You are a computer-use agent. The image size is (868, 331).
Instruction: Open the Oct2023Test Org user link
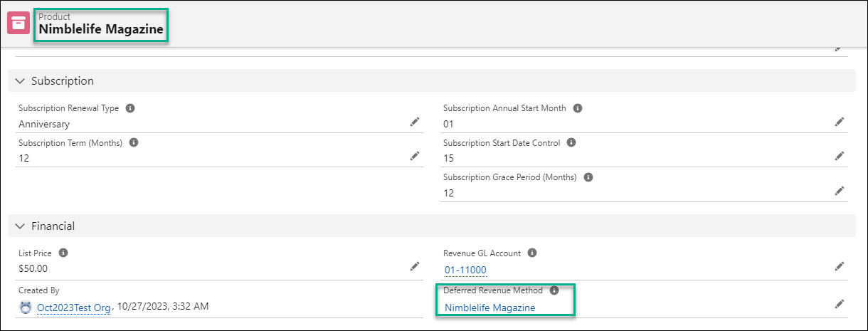(73, 308)
